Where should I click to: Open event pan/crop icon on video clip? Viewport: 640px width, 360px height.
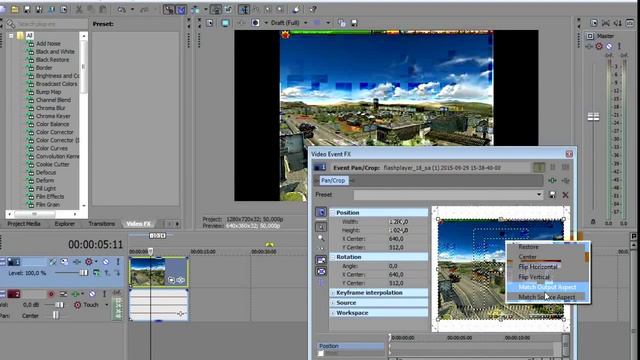pyautogui.click(x=172, y=280)
